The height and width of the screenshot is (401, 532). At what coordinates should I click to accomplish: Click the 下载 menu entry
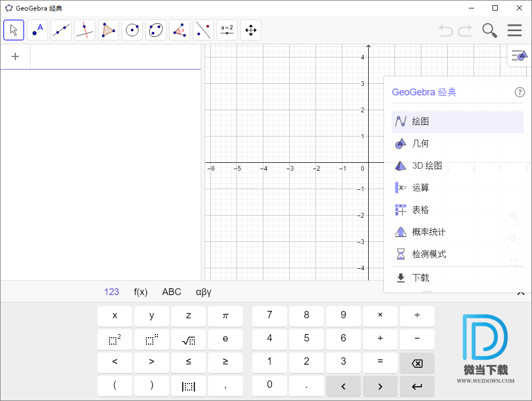click(x=420, y=278)
